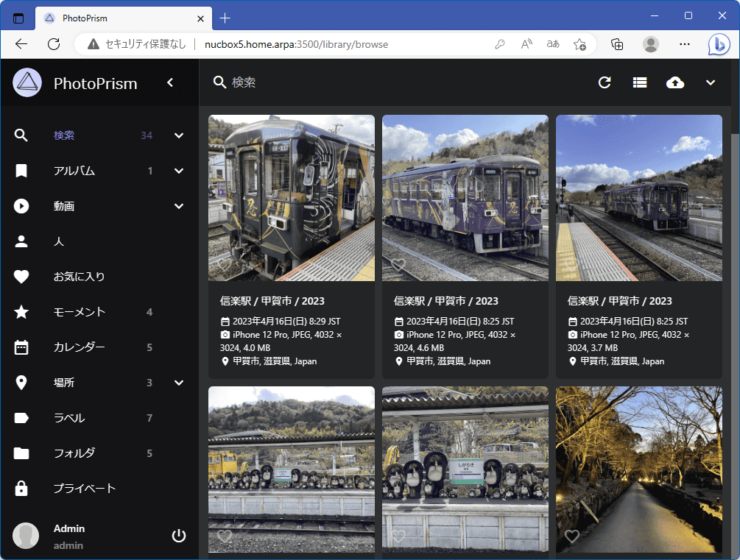Switch to list view icon
Viewport: 740px width, 560px height.
[x=640, y=82]
